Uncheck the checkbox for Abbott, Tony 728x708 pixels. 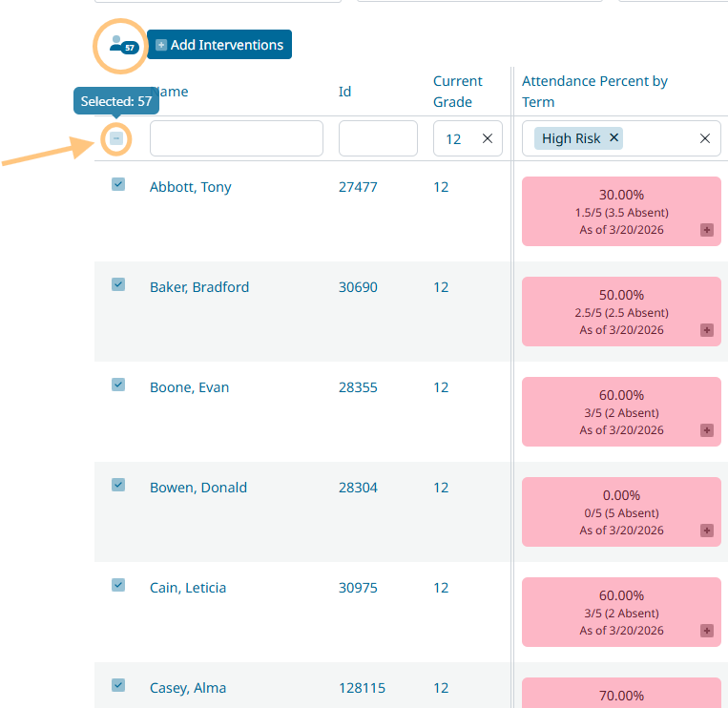pyautogui.click(x=118, y=184)
